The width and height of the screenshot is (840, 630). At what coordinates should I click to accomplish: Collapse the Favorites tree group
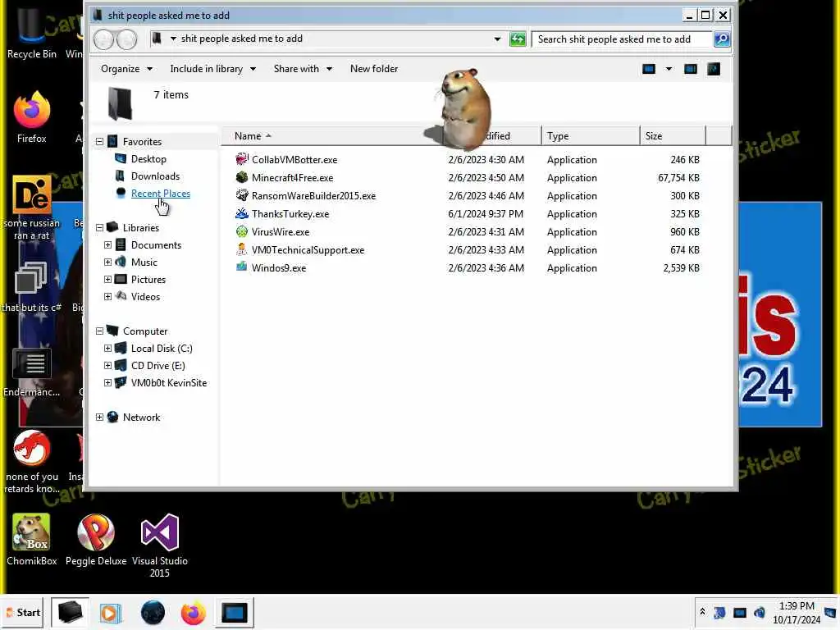(x=99, y=141)
